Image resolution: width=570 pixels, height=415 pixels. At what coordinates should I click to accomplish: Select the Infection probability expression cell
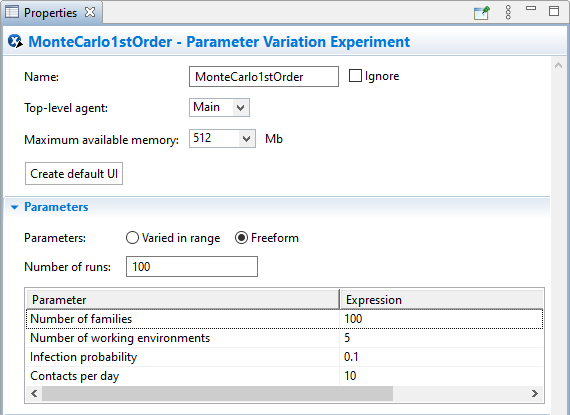[442, 357]
